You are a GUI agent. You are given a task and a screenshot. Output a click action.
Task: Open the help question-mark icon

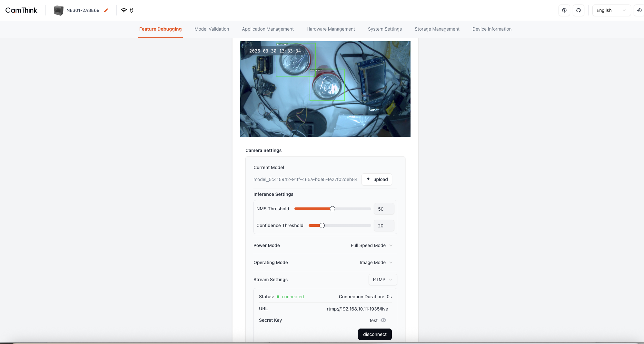click(x=564, y=10)
